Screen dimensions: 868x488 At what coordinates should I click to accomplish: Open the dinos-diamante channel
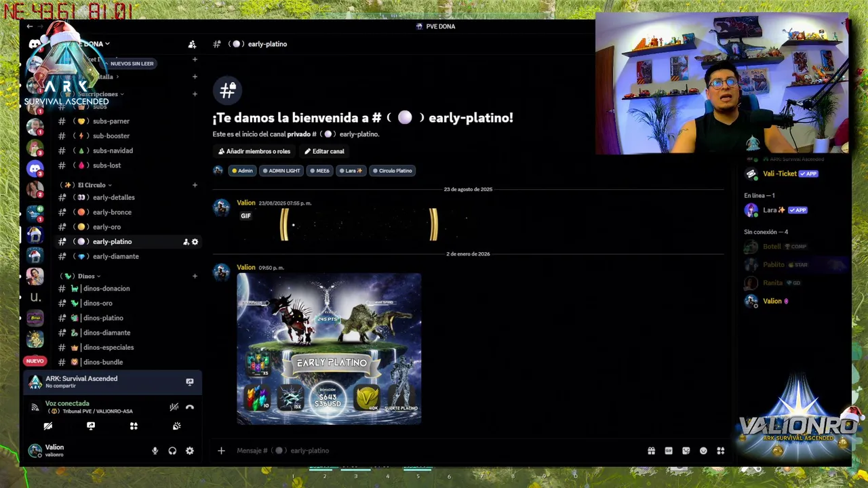click(127, 333)
